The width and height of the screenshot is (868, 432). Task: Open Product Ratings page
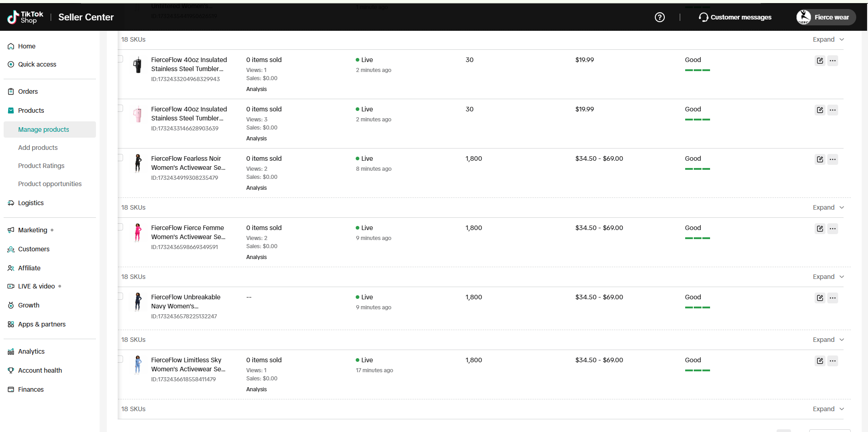[x=41, y=166]
